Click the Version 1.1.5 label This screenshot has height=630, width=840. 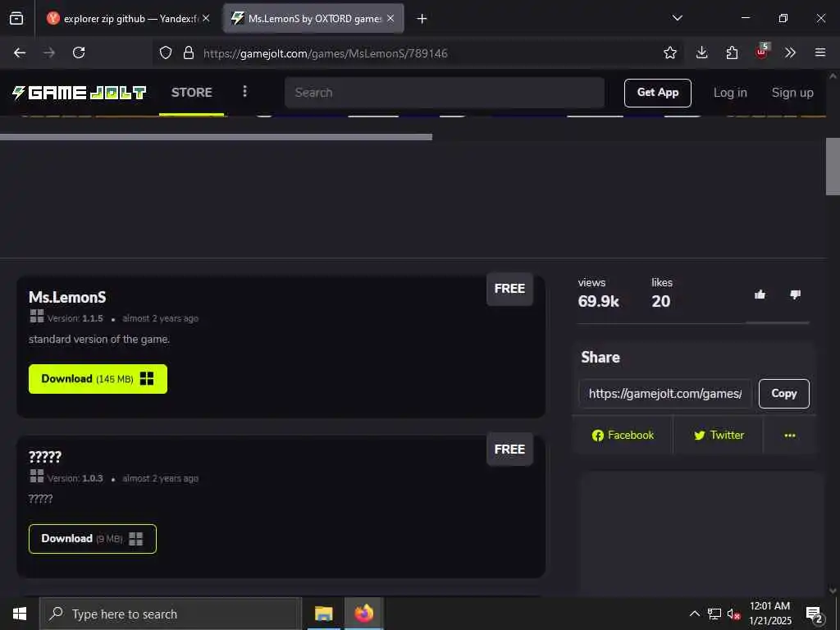point(75,318)
